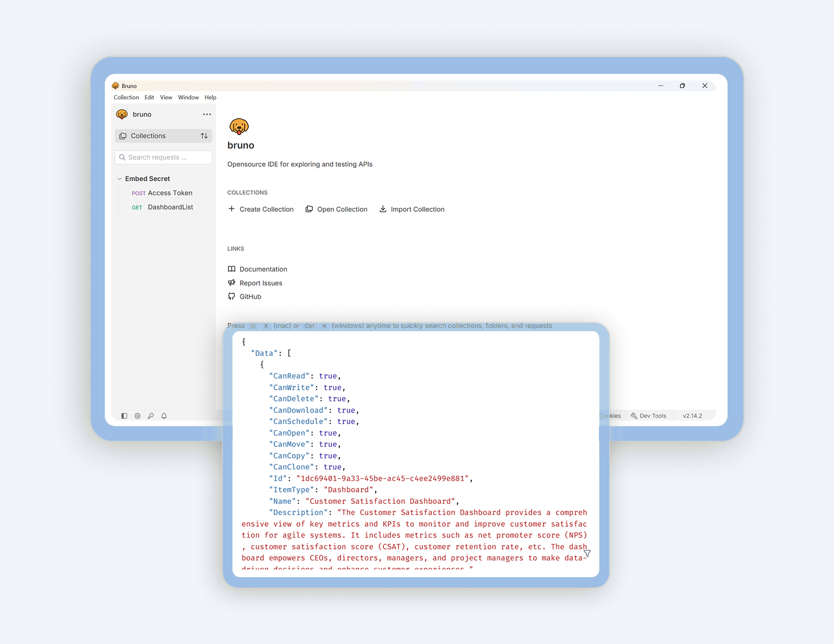Open Dev Tools in status bar

tap(648, 416)
